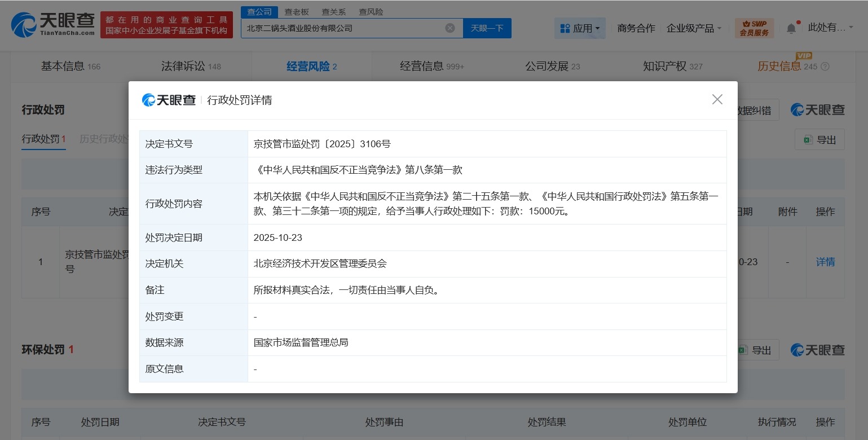
Task: Switch to the 法律诉讼 148 tab
Action: (191, 66)
